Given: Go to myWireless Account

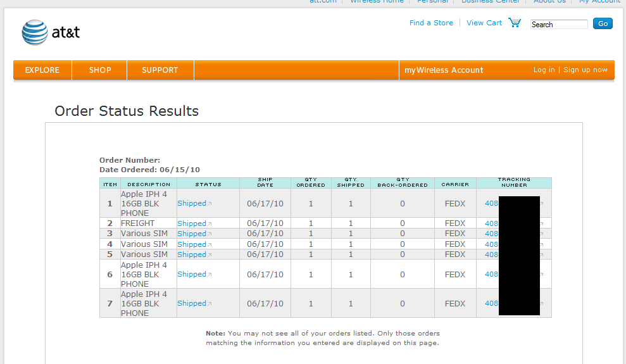Looking at the screenshot, I should [x=444, y=70].
